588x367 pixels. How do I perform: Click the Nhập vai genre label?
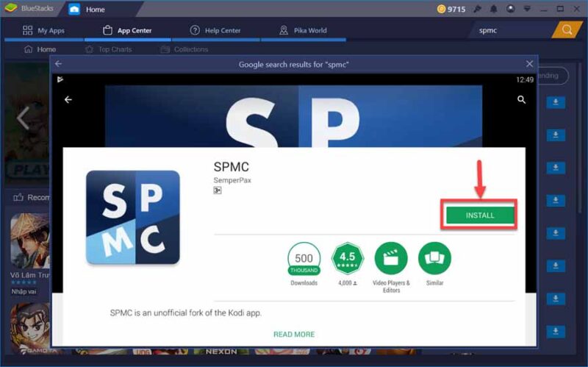click(x=24, y=291)
